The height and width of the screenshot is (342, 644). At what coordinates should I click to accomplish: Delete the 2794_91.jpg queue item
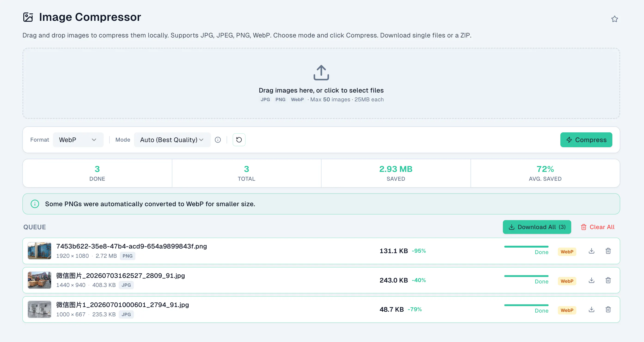[x=608, y=309]
